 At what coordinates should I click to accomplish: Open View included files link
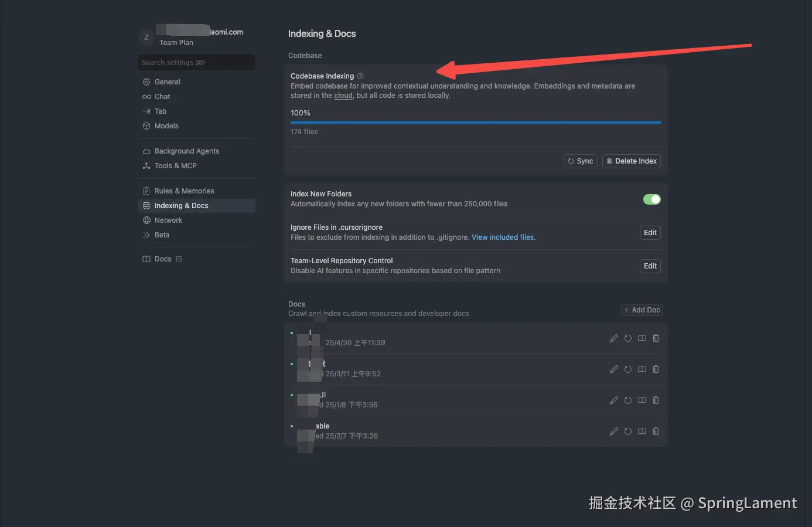click(x=503, y=237)
